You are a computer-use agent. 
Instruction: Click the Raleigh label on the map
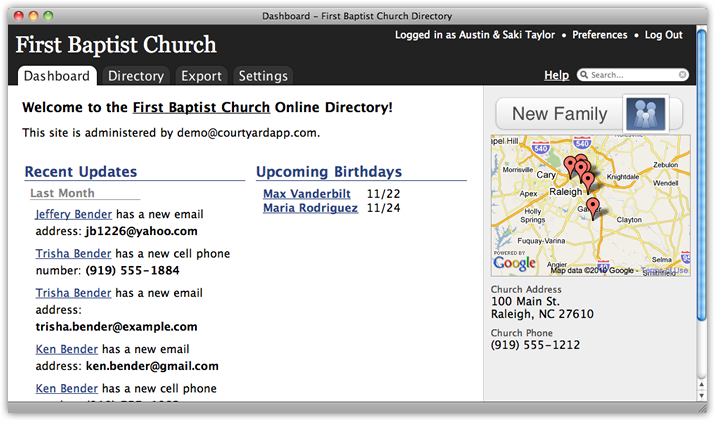tap(565, 192)
